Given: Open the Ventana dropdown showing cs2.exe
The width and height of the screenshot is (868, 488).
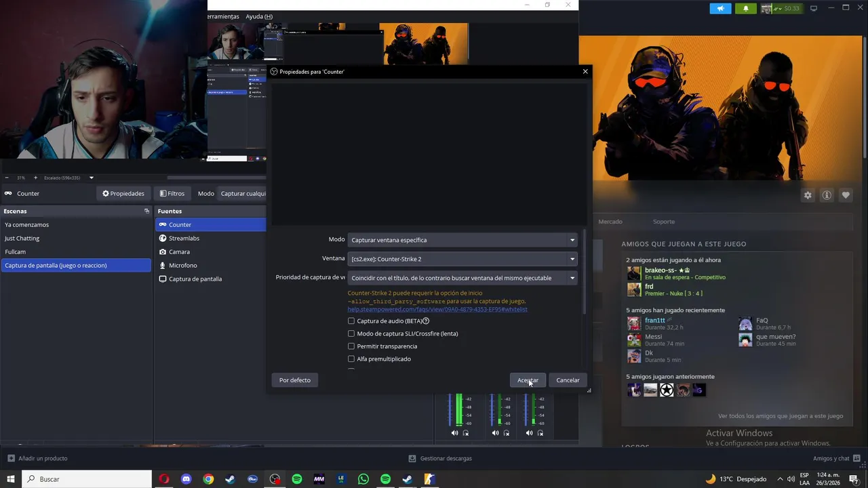Looking at the screenshot, I should click(x=462, y=259).
